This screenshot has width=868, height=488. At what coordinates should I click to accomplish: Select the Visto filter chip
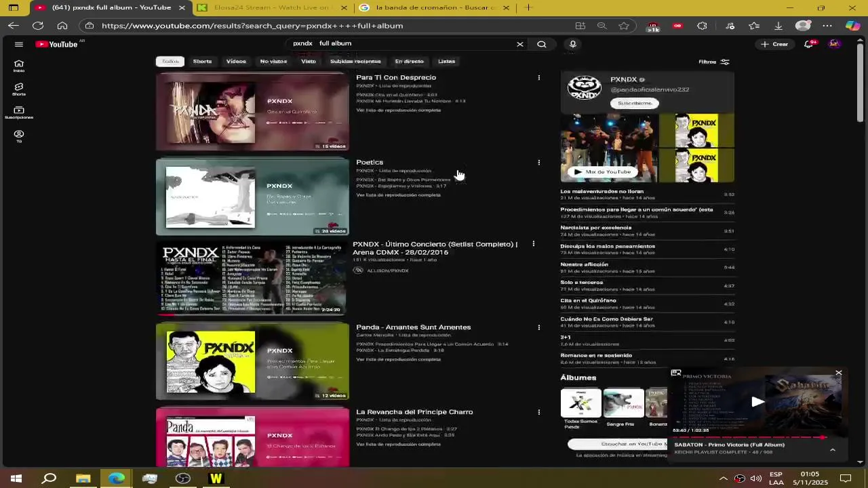(x=309, y=62)
